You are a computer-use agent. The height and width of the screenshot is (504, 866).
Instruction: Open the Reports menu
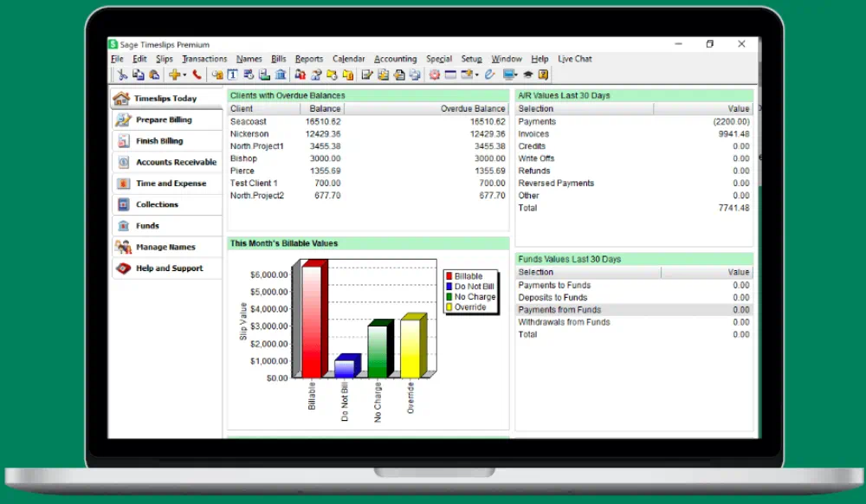coord(309,59)
